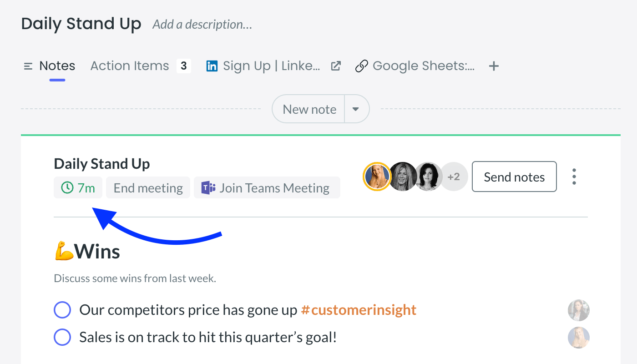
Task: Mark the Sales on track item complete
Action: [x=62, y=337]
